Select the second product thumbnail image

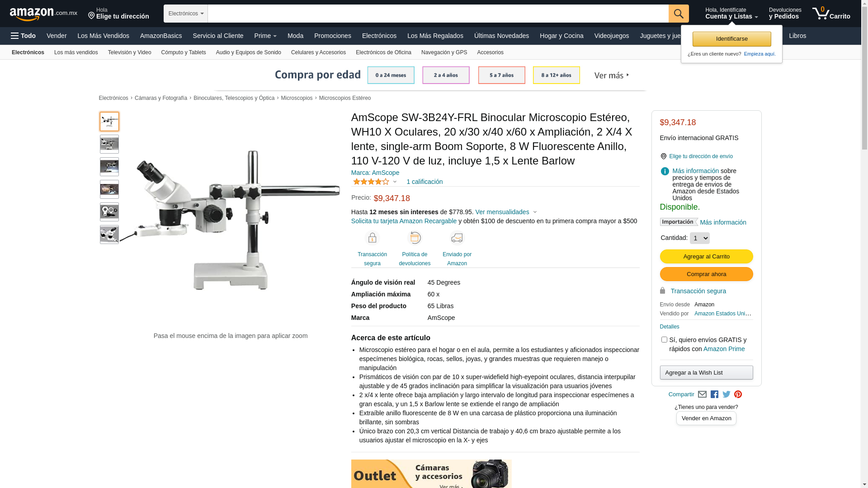(x=109, y=144)
